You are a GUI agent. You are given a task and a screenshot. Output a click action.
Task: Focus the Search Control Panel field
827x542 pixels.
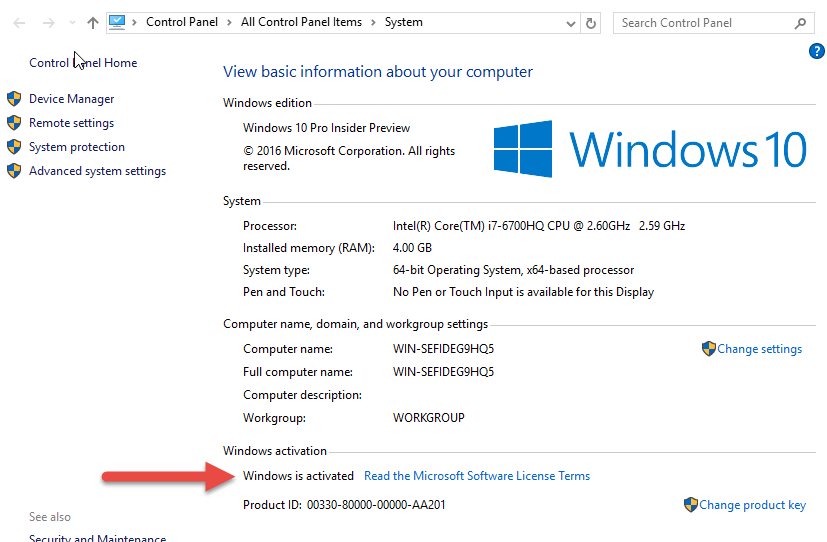point(714,23)
